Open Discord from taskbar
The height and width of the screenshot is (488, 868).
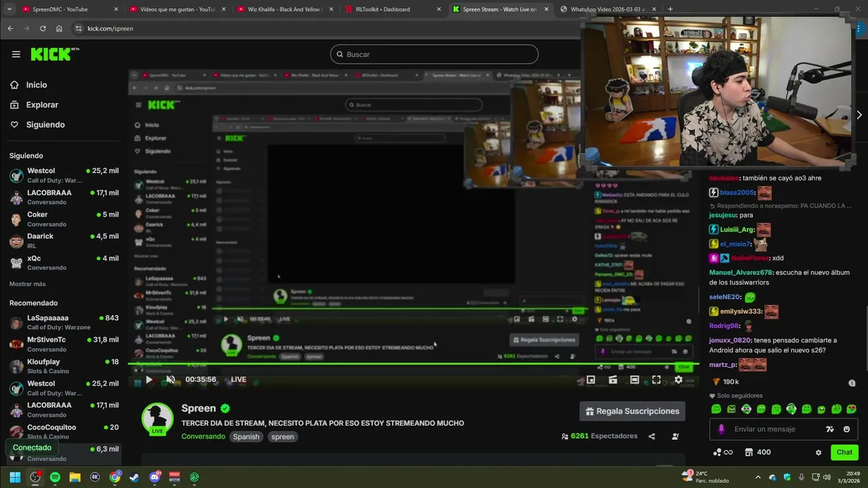(155, 477)
